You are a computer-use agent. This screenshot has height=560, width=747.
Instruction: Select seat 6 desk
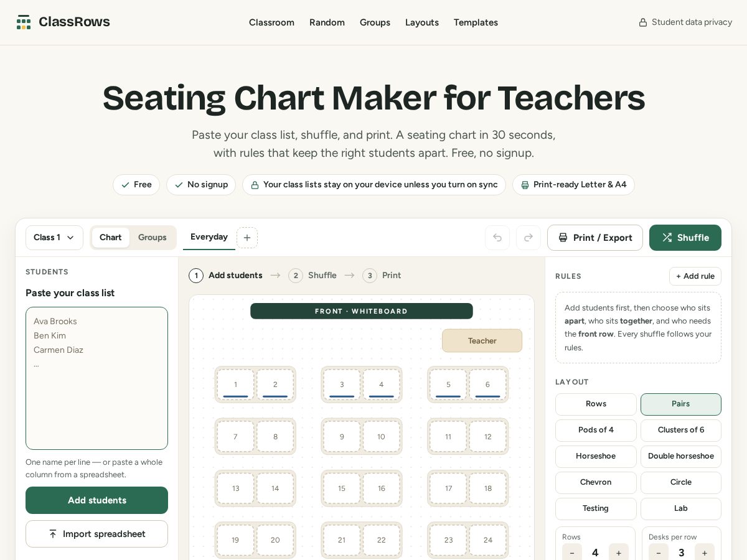487,385
